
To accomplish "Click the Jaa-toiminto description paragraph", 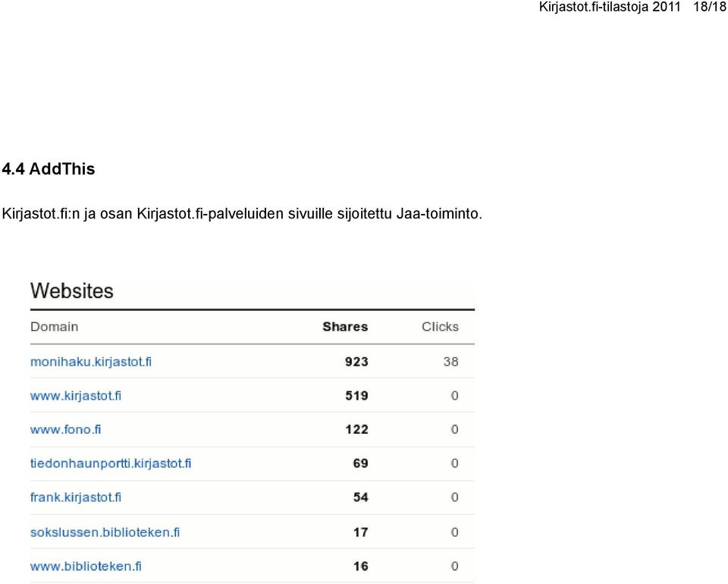I will (243, 214).
